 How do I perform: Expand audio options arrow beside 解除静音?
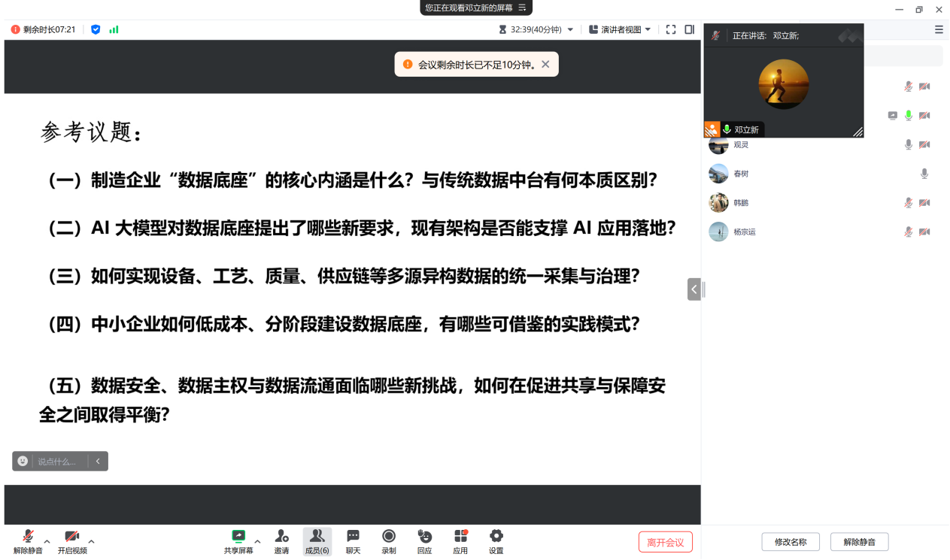[47, 541]
